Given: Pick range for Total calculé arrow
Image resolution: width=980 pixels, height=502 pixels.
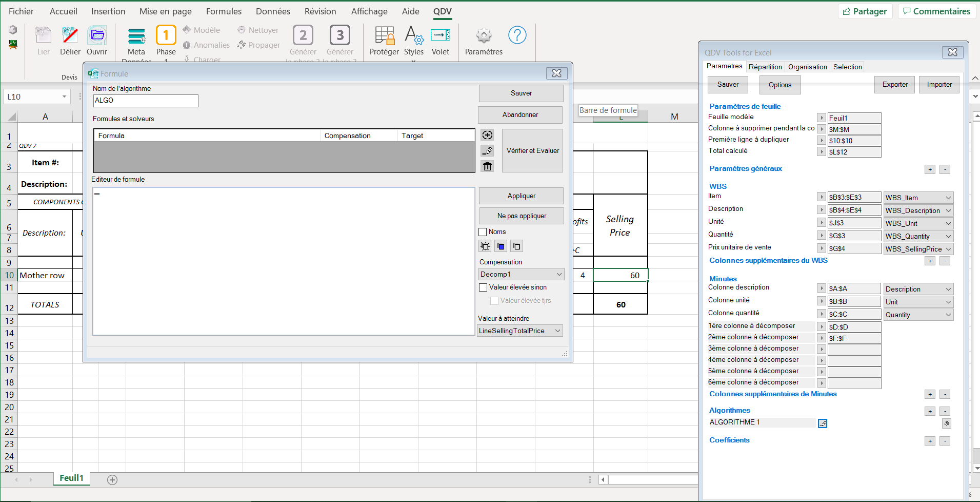Looking at the screenshot, I should tap(822, 152).
